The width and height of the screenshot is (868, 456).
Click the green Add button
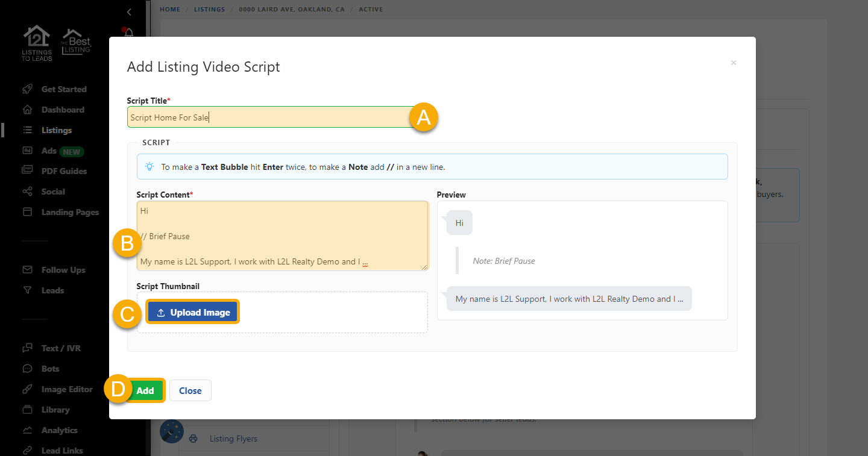(145, 390)
